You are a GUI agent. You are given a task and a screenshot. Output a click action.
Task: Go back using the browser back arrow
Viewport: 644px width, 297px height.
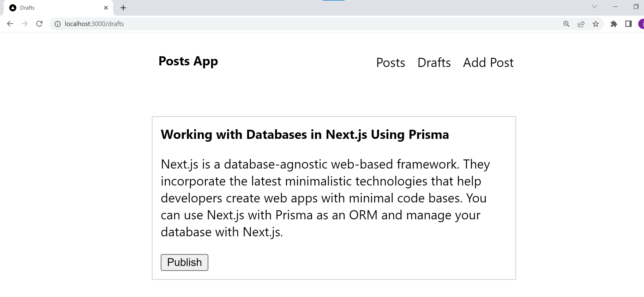10,24
